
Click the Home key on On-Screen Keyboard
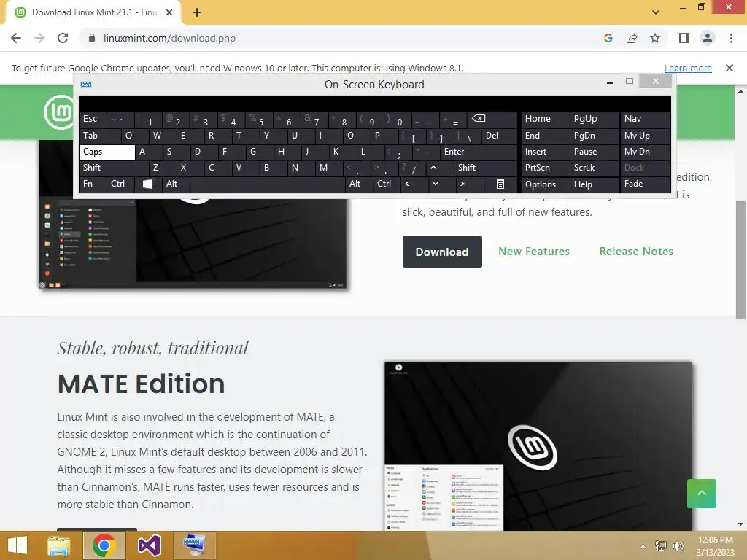pos(545,119)
